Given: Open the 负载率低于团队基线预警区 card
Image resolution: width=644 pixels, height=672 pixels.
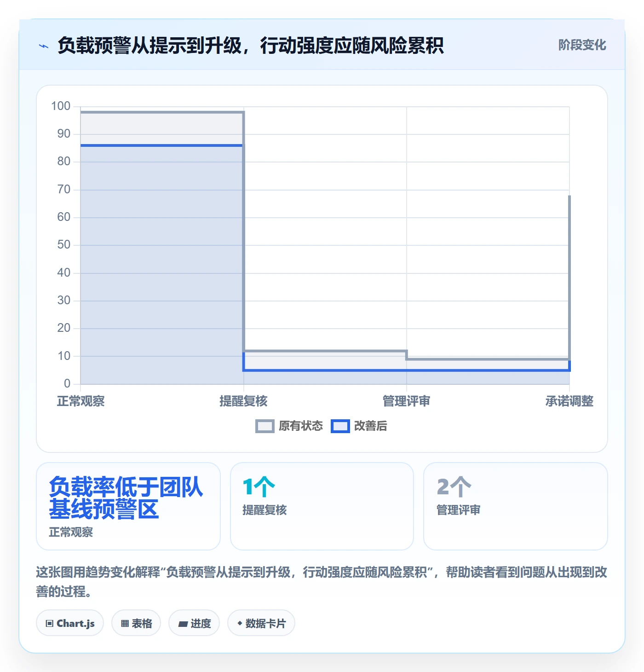Looking at the screenshot, I should click(128, 506).
